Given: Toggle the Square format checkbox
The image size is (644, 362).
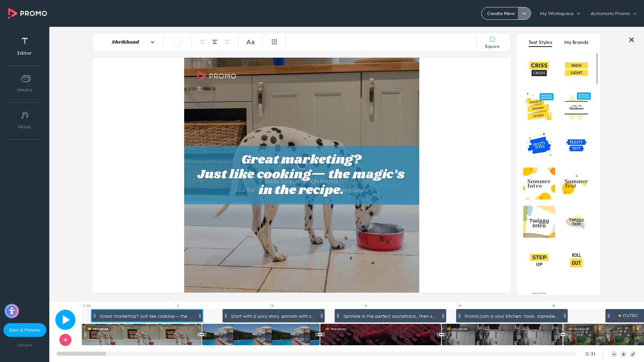Looking at the screenshot, I should click(x=492, y=39).
